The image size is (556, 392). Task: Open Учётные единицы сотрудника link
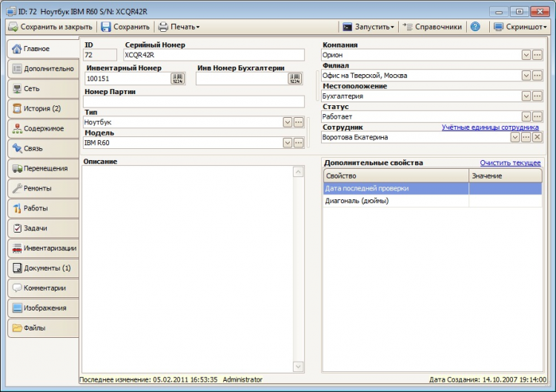coord(490,127)
